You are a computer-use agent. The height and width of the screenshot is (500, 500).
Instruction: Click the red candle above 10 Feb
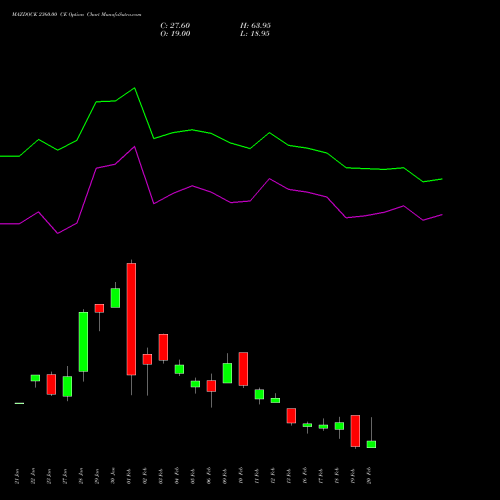(x=243, y=369)
